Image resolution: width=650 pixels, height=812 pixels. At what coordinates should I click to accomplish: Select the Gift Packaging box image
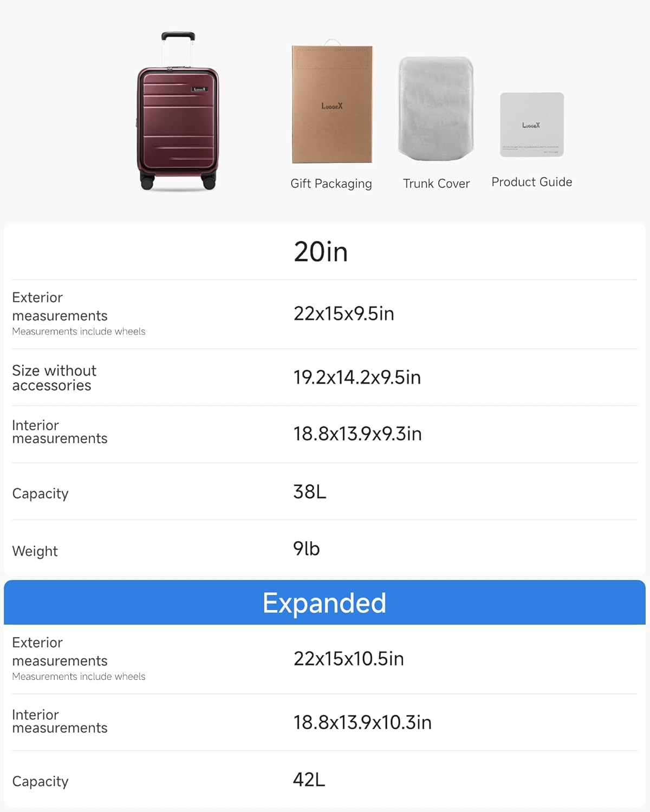[332, 104]
